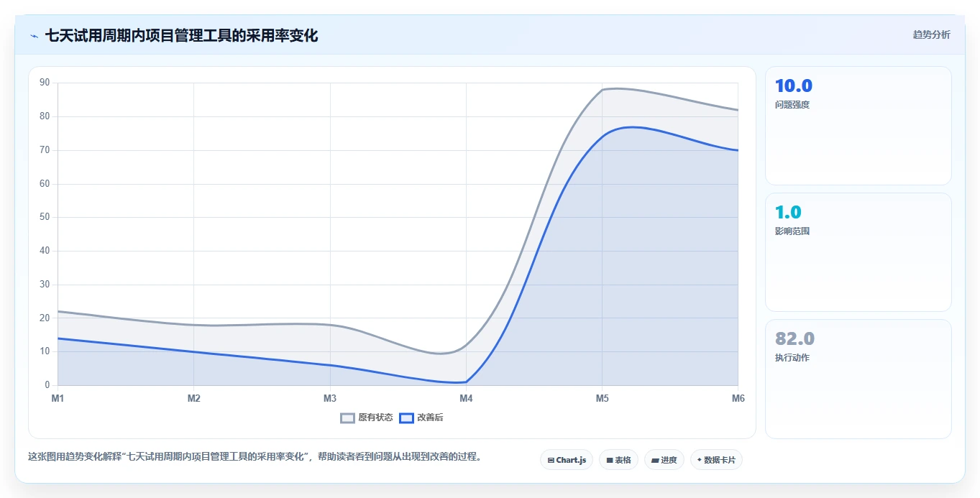Click the 原有状态 legend label text

pos(375,418)
